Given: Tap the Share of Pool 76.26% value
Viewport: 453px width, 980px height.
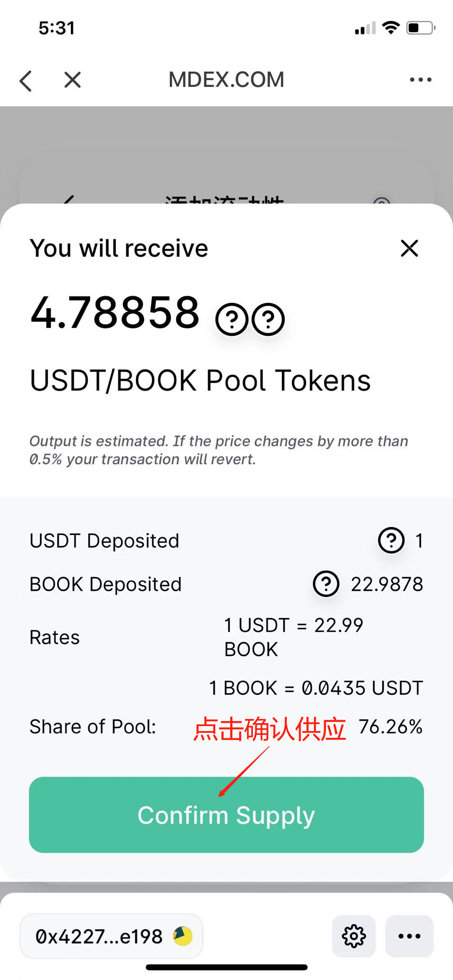Looking at the screenshot, I should (391, 727).
